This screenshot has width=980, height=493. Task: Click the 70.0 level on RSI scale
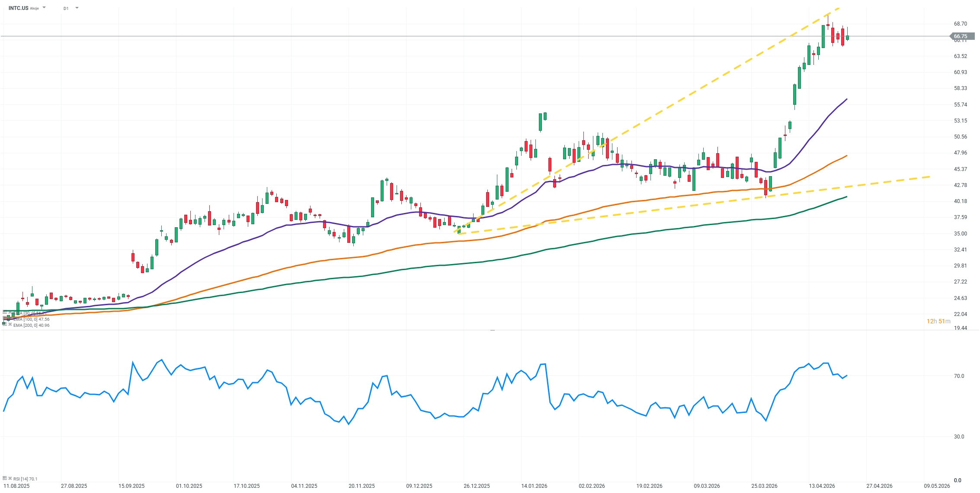[x=959, y=376]
